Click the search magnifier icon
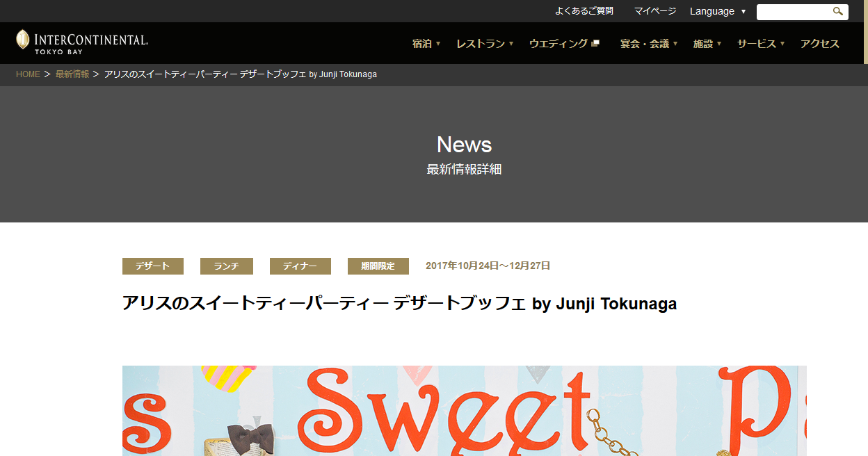This screenshot has width=868, height=456. (838, 11)
